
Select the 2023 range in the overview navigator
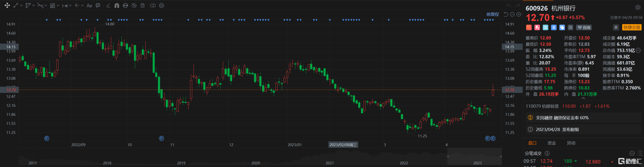point(474,156)
